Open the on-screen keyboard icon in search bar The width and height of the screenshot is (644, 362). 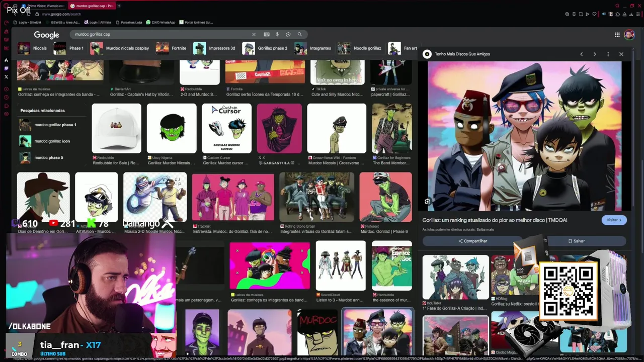pos(267,35)
